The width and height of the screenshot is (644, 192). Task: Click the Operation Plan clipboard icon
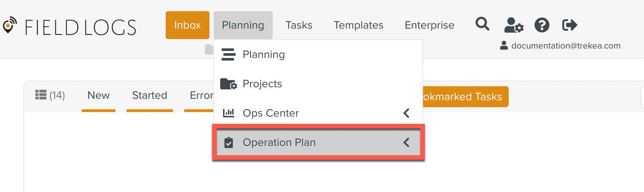(x=228, y=142)
